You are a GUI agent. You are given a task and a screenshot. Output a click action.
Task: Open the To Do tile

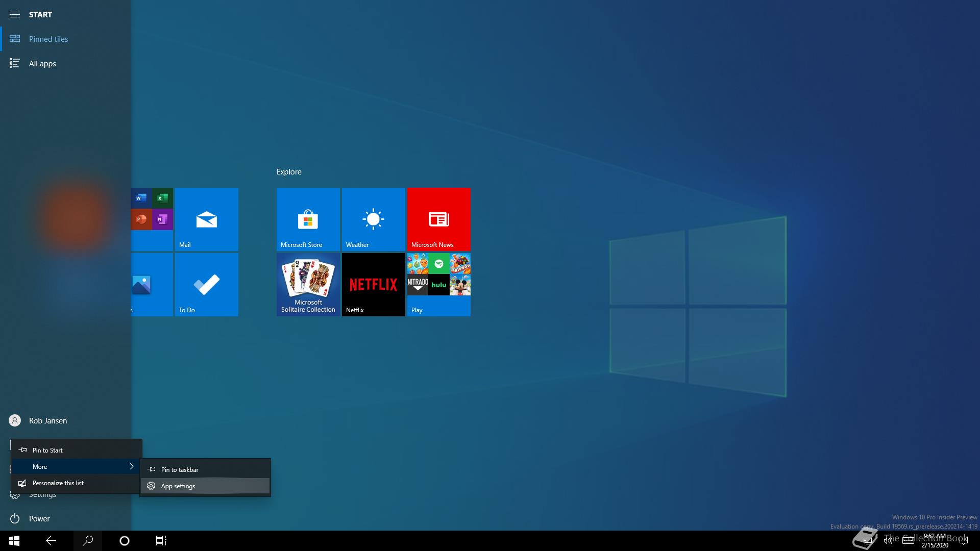(x=207, y=285)
